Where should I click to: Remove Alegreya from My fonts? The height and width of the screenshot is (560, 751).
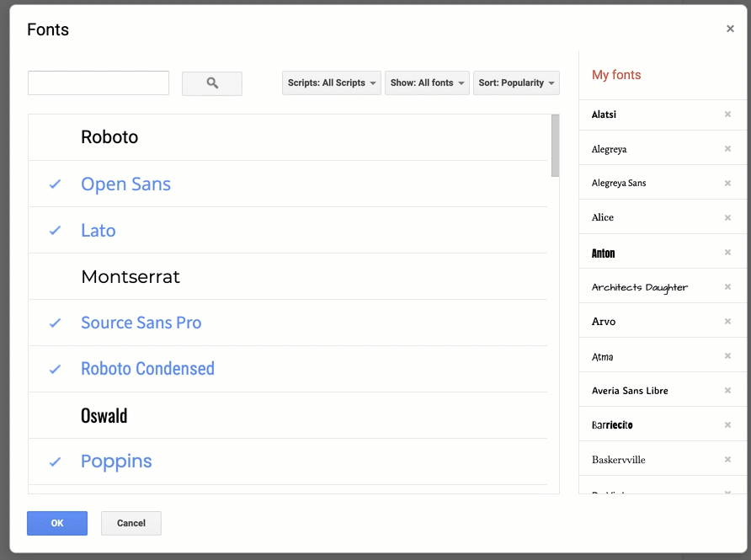coord(727,148)
